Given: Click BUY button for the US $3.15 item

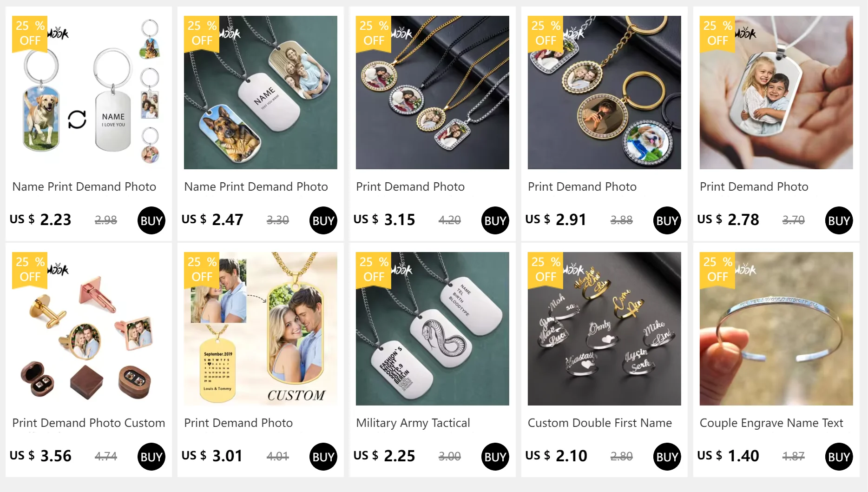Looking at the screenshot, I should [495, 220].
